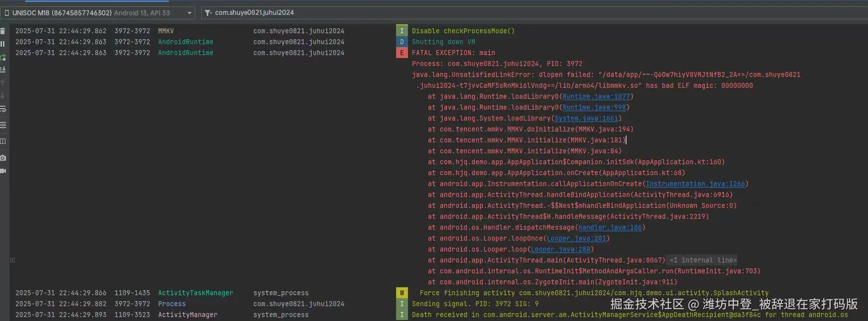Open logcat formatting options
The height and width of the screenshot is (321, 868).
tap(2, 125)
